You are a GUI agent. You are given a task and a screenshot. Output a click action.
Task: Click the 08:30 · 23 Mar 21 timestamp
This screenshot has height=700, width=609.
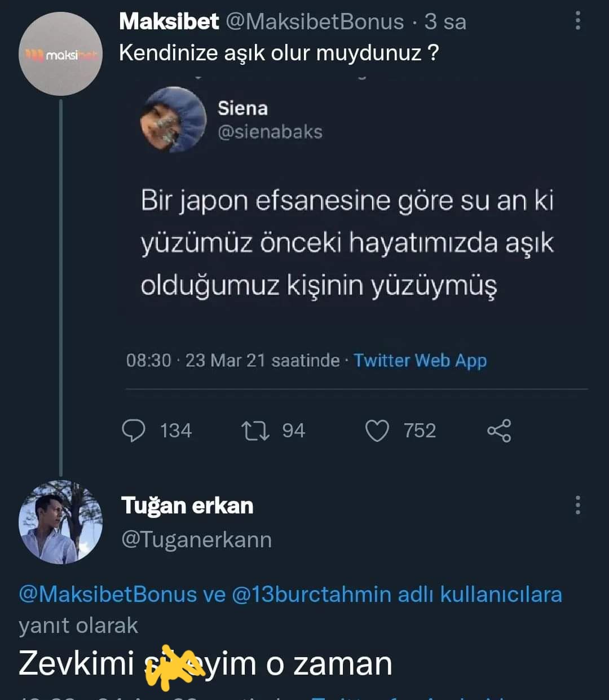point(233,361)
